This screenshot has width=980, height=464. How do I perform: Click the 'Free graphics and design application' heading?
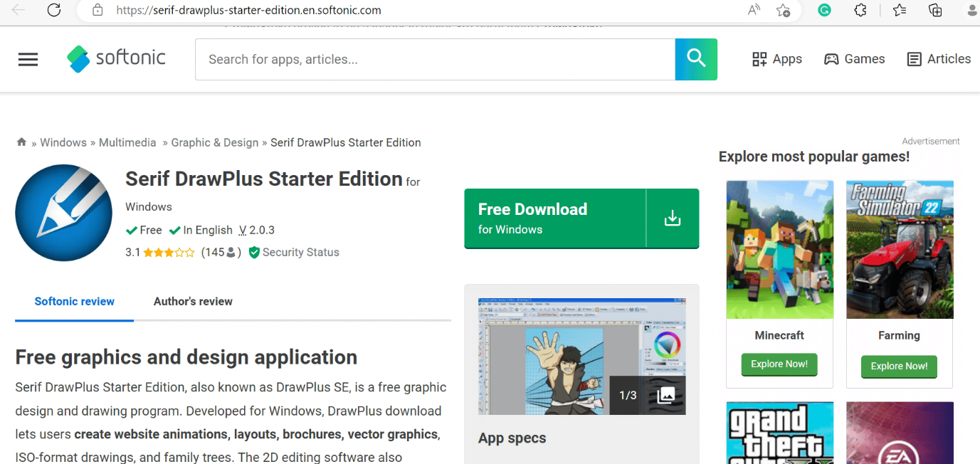186,357
